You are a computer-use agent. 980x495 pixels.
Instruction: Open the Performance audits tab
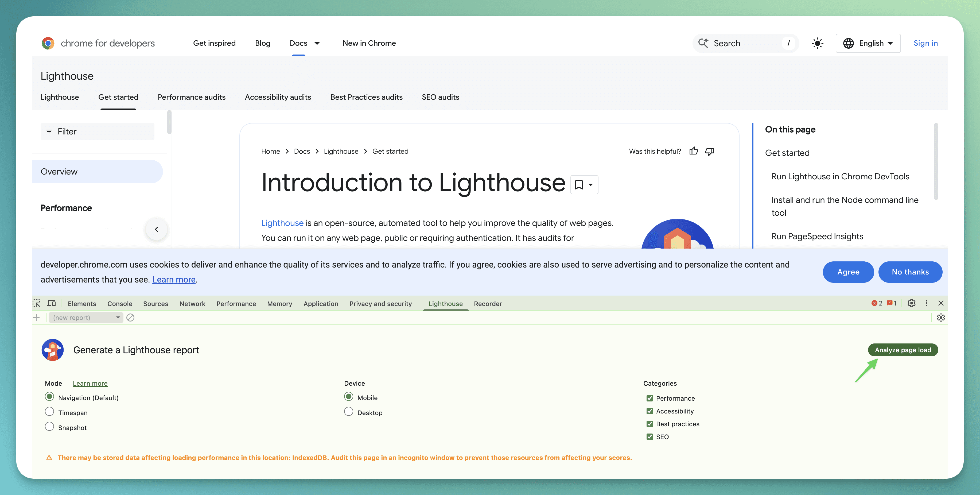[191, 97]
